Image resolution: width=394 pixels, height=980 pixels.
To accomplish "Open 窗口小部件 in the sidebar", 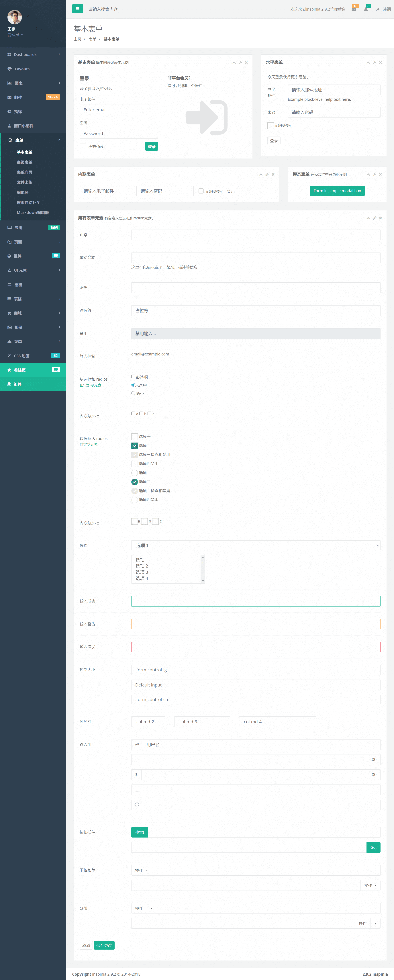I will (x=33, y=126).
